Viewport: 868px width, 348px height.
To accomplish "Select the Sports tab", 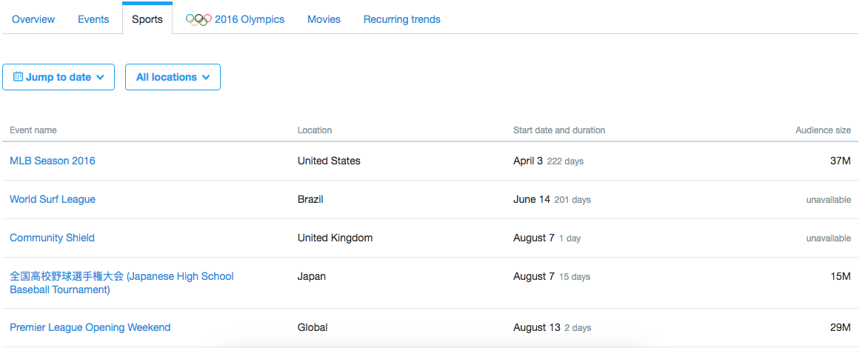I will 147,19.
